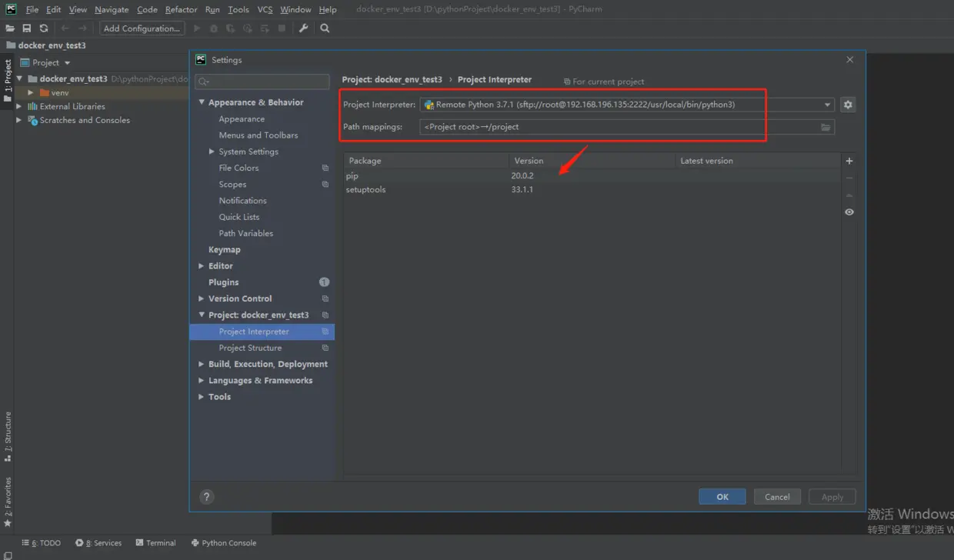Select the setuptools package row
Screen dimensions: 954x560
click(x=592, y=189)
